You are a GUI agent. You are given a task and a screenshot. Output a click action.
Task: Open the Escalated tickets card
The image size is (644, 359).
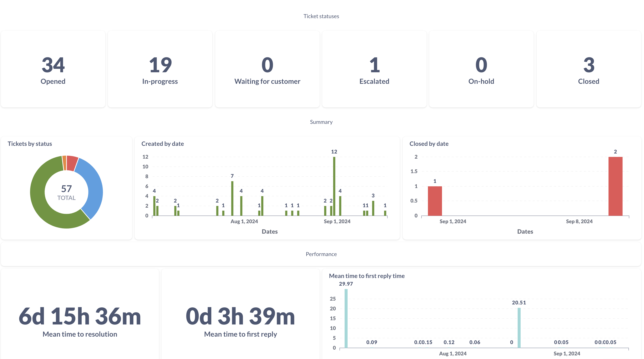coord(374,69)
